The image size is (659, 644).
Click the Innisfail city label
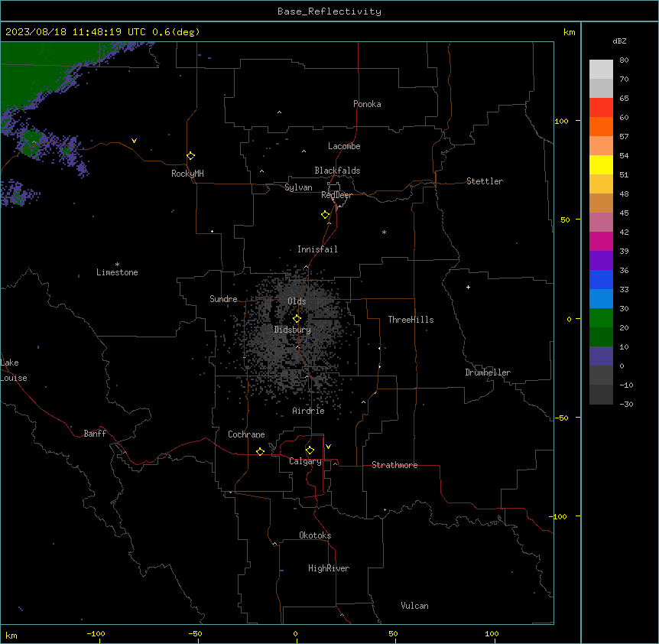point(317,249)
